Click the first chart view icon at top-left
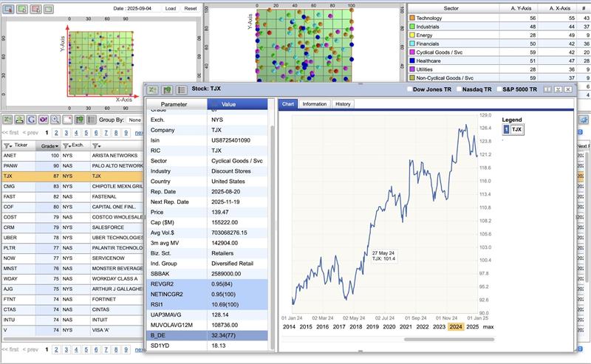591x364 pixels. (x=7, y=9)
